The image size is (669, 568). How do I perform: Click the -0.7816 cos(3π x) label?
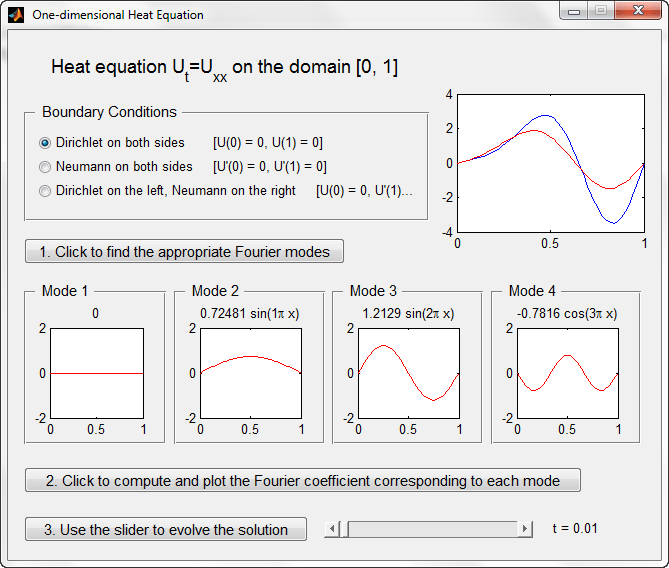click(x=567, y=314)
